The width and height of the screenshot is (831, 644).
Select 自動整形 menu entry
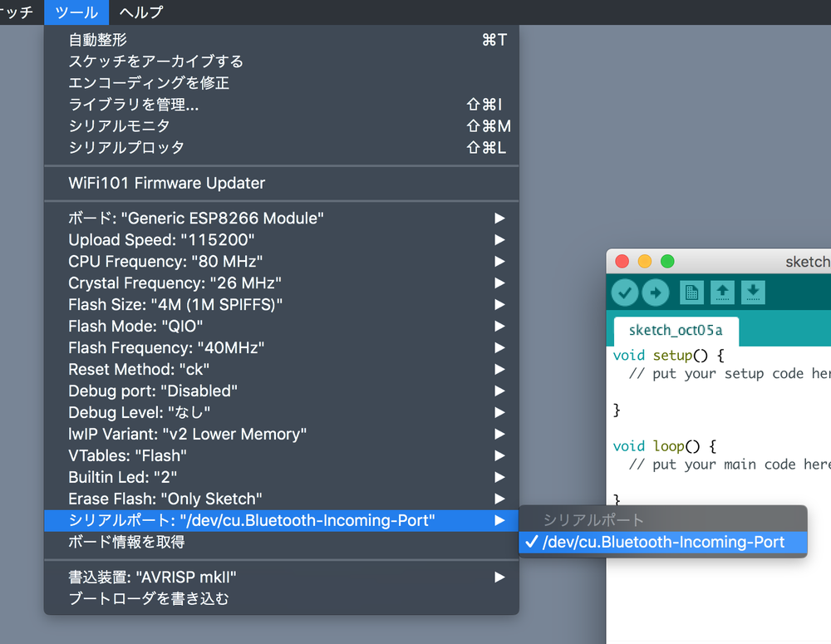(x=98, y=40)
